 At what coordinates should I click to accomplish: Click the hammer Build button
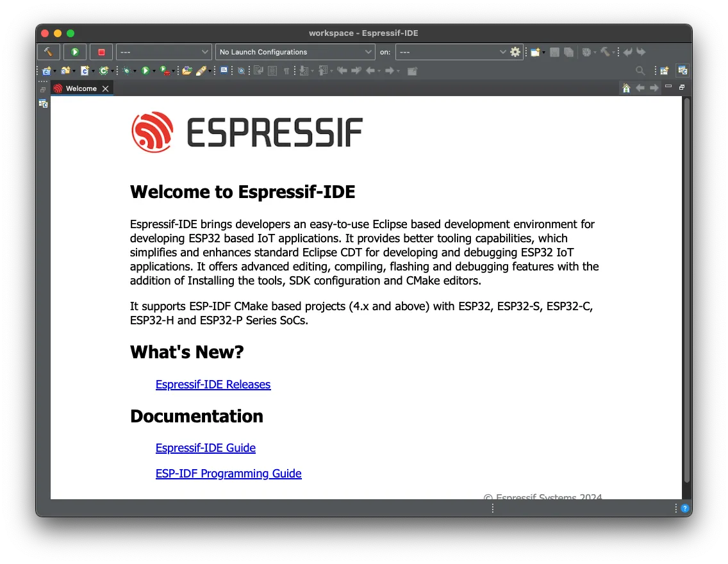click(x=49, y=52)
